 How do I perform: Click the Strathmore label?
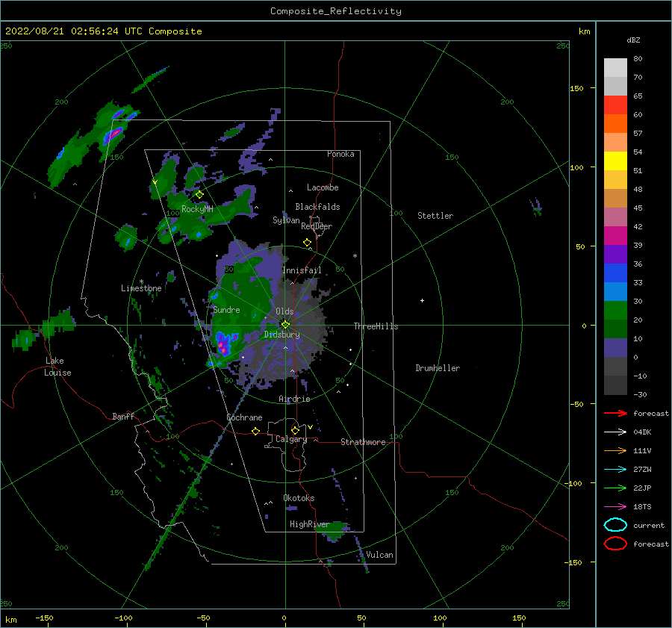pos(363,442)
